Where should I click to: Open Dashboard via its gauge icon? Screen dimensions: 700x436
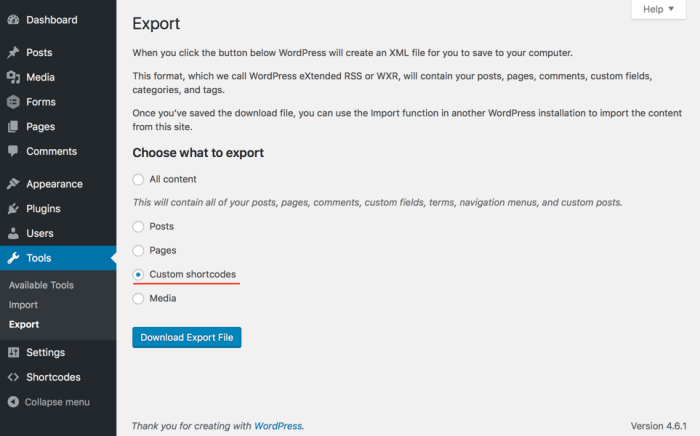pos(13,20)
